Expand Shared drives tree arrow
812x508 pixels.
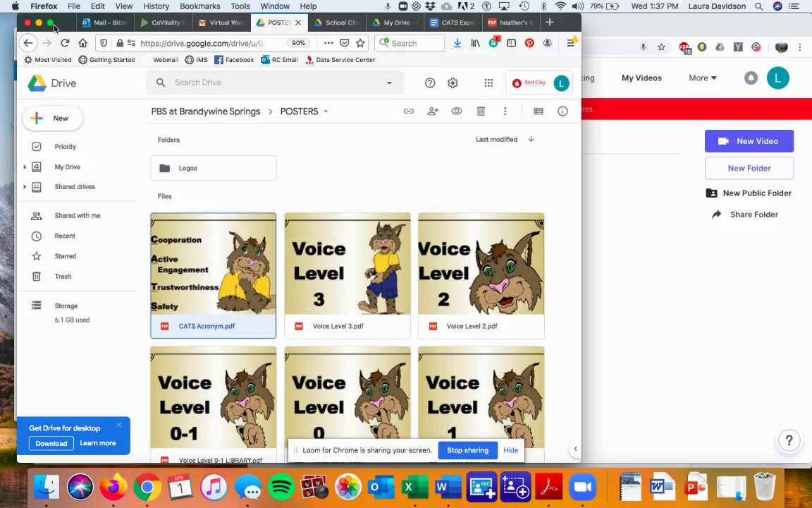click(x=25, y=186)
